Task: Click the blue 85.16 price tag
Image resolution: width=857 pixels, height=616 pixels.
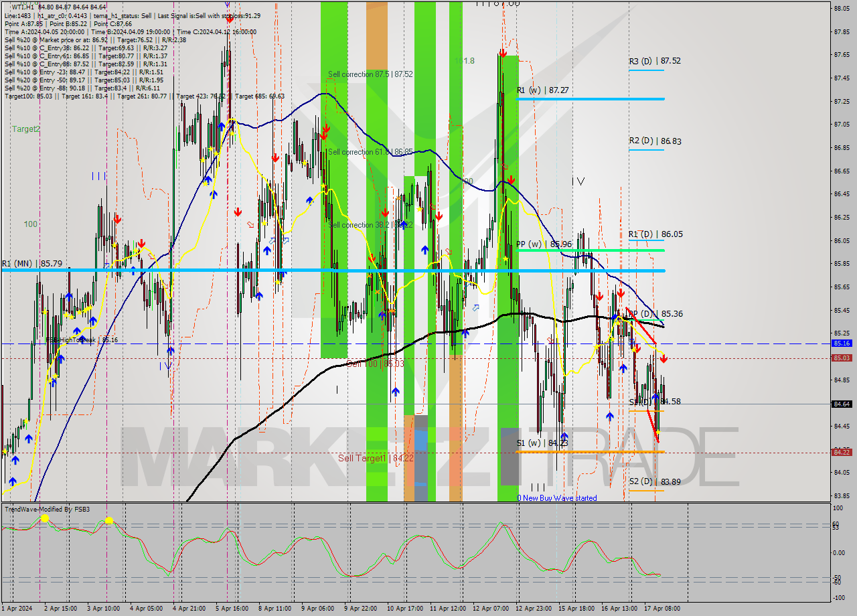Action: (x=842, y=343)
